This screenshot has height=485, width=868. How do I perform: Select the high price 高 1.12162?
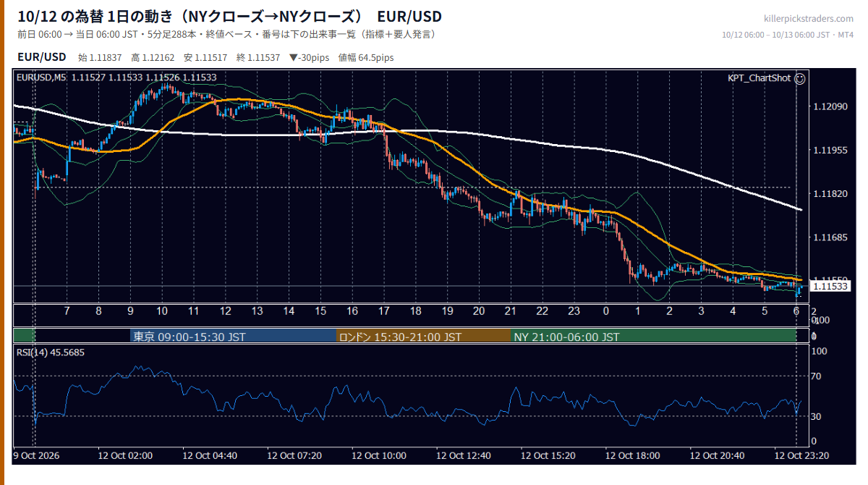point(154,57)
